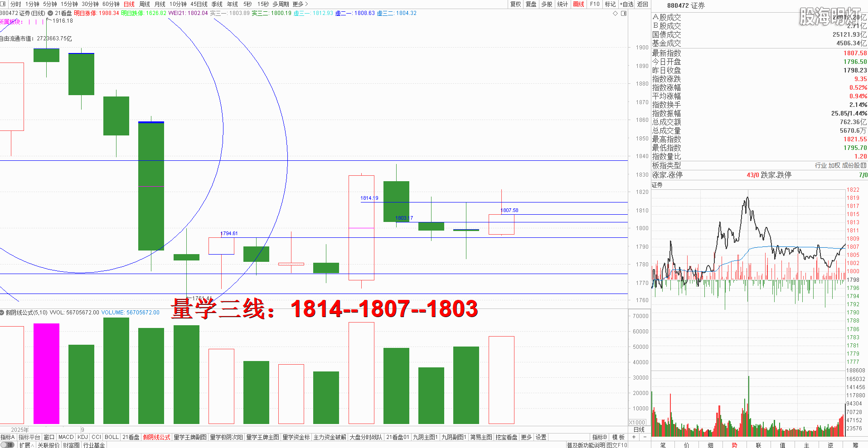Add to 自选 watchlist
The width and height of the screenshot is (868, 448).
pyautogui.click(x=627, y=4)
